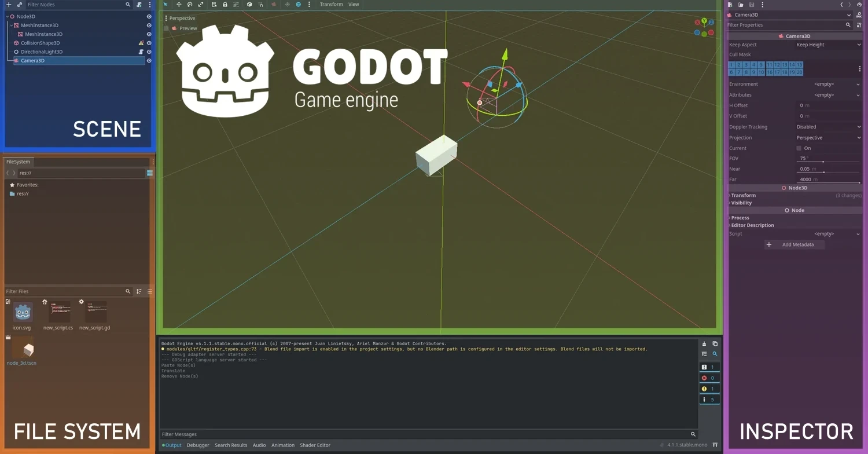The width and height of the screenshot is (868, 454).
Task: Click the attach script icon in Scene dock
Action: [139, 5]
